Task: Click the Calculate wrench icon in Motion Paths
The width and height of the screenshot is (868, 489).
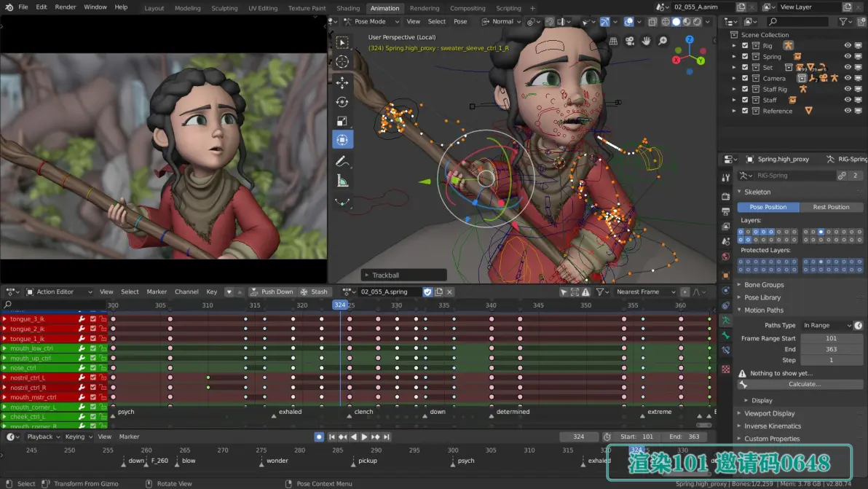Action: click(743, 384)
